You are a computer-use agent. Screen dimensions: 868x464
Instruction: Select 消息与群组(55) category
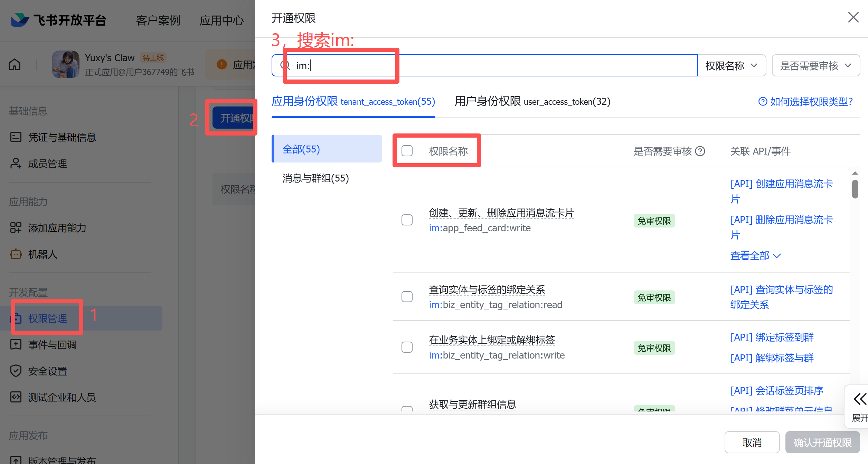click(315, 178)
